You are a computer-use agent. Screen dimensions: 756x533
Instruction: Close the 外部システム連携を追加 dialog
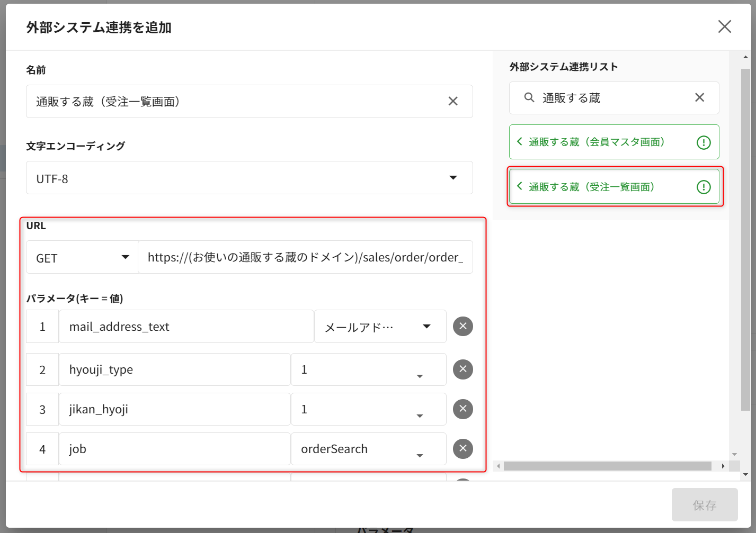pos(724,26)
